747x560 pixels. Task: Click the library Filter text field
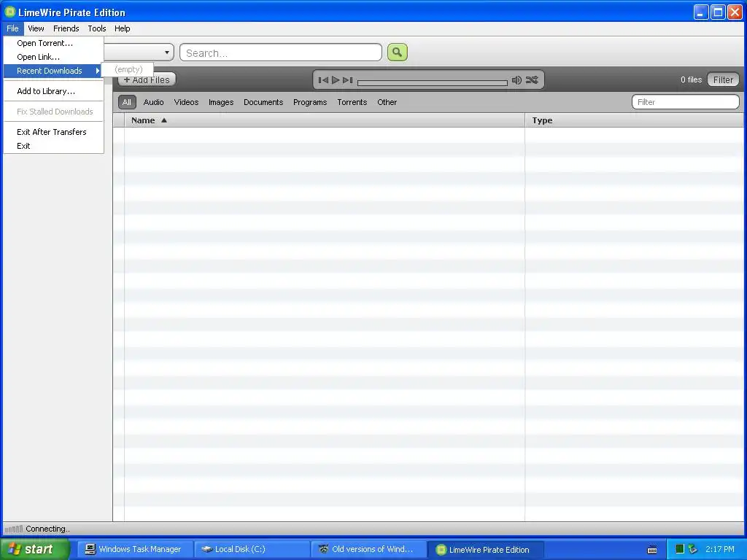685,102
